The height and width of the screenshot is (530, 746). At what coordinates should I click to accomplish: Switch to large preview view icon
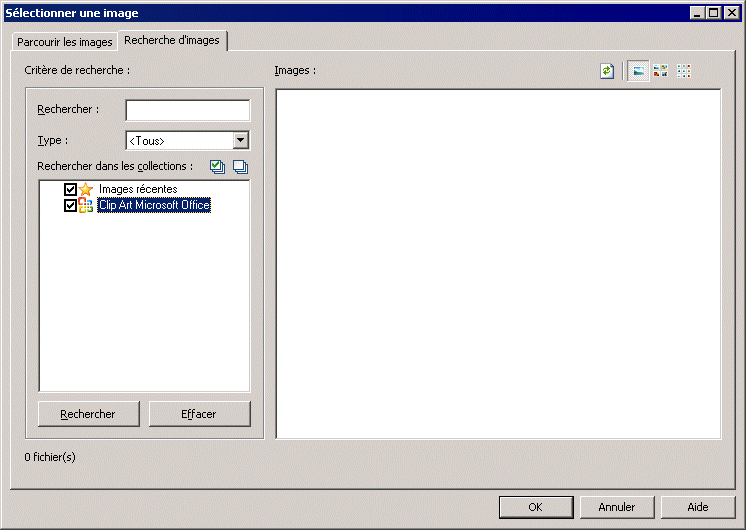(x=638, y=71)
